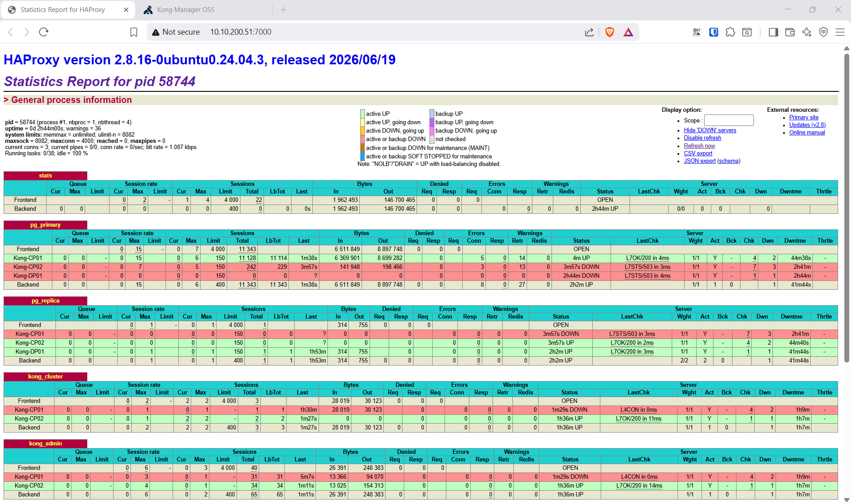The height and width of the screenshot is (504, 851).
Task: Click the Brave Rewards triangle icon
Action: (628, 32)
